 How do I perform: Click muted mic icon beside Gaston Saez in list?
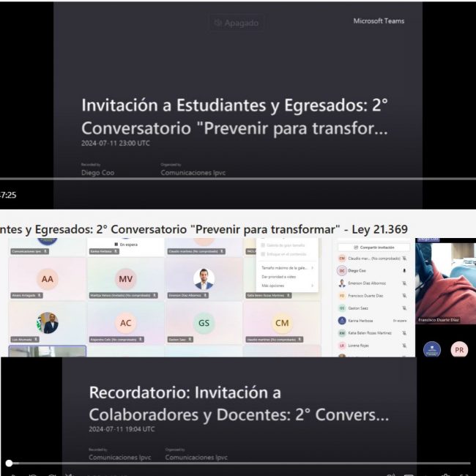[x=404, y=308]
